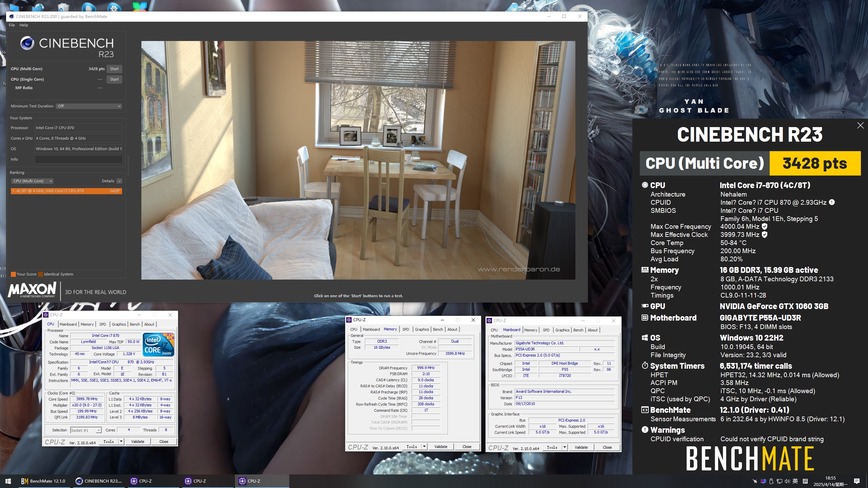Open the four-colored leaves desktop icon

click(x=140, y=7)
